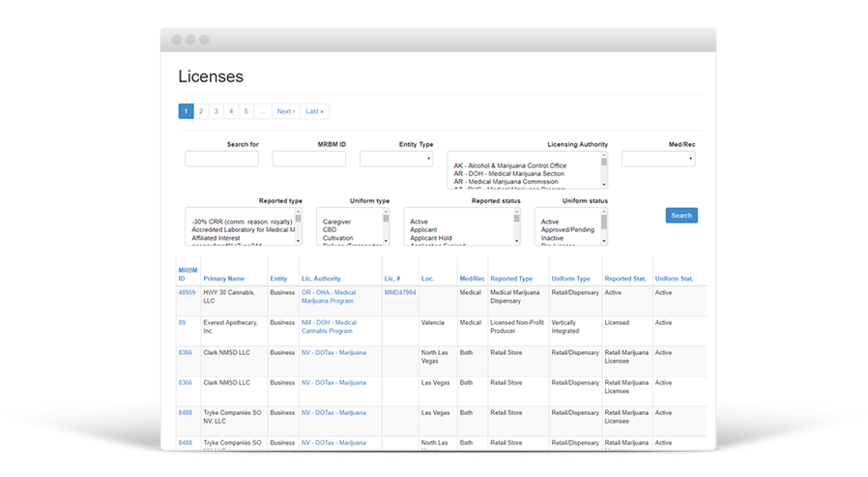Screen dimensions: 868x477
Task: Open MRBM ID 89 record
Action: [x=182, y=322]
